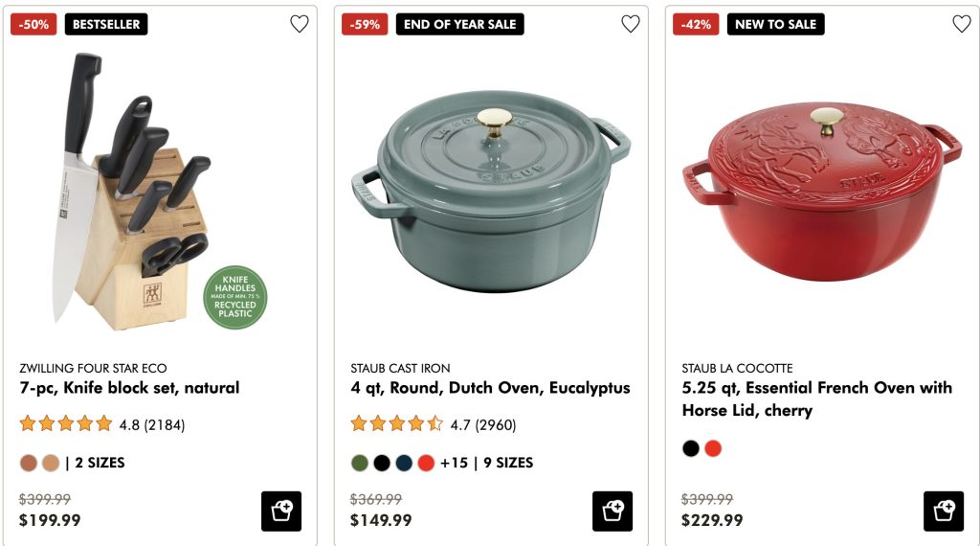This screenshot has width=980, height=546.
Task: View the cherry red cocotte product image
Action: coord(821,192)
